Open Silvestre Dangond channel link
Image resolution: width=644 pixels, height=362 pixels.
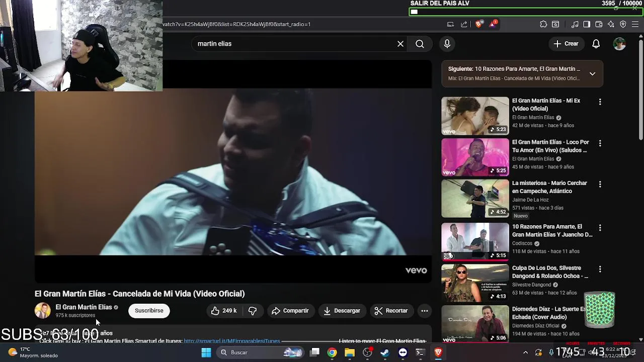(531, 285)
